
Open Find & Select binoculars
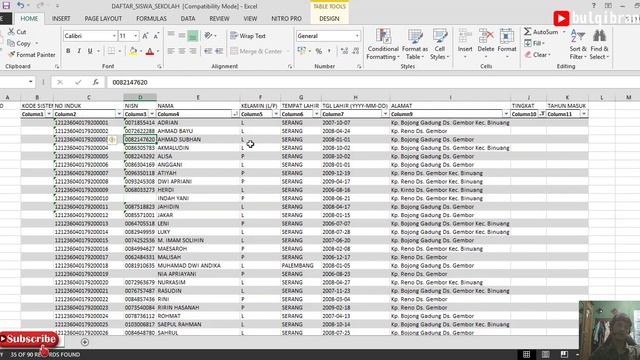(599, 44)
